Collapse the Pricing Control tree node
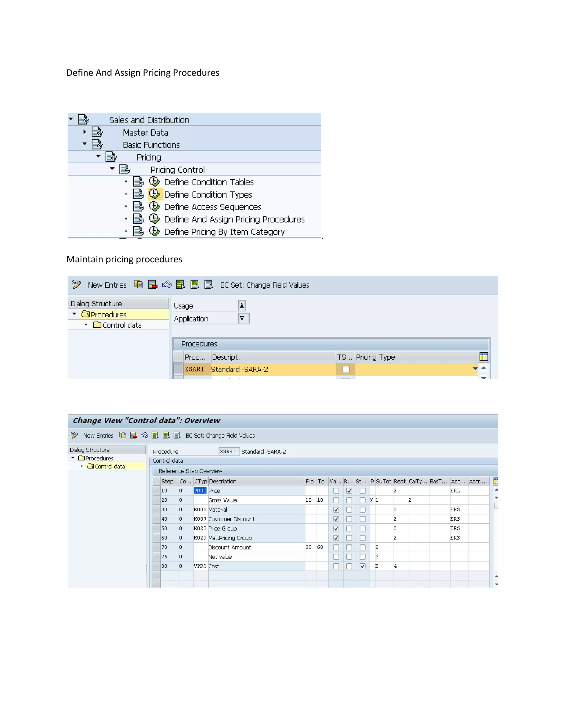Image resolution: width=563 pixels, height=728 pixels. click(x=112, y=169)
